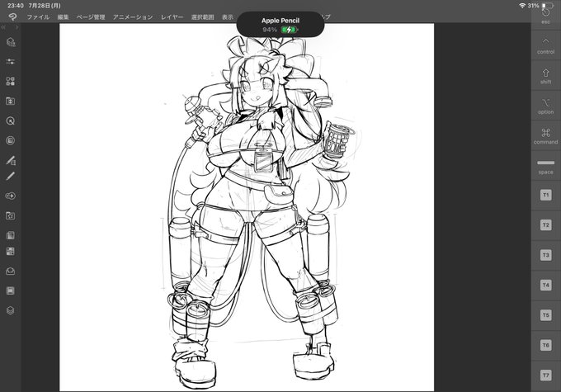Screen dimensions: 561x392
Task: Tap the T3 shortcut key
Action: click(545, 255)
